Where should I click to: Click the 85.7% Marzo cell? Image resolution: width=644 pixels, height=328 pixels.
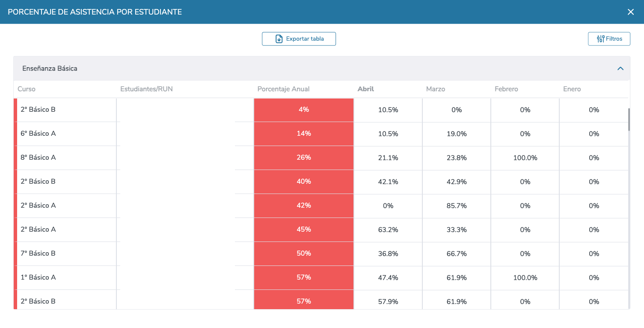click(457, 206)
